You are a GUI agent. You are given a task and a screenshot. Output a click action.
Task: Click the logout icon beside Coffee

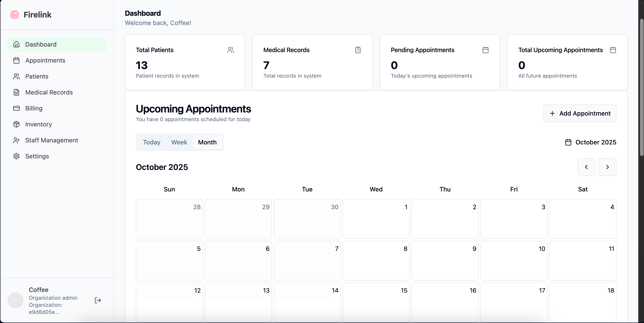98,300
